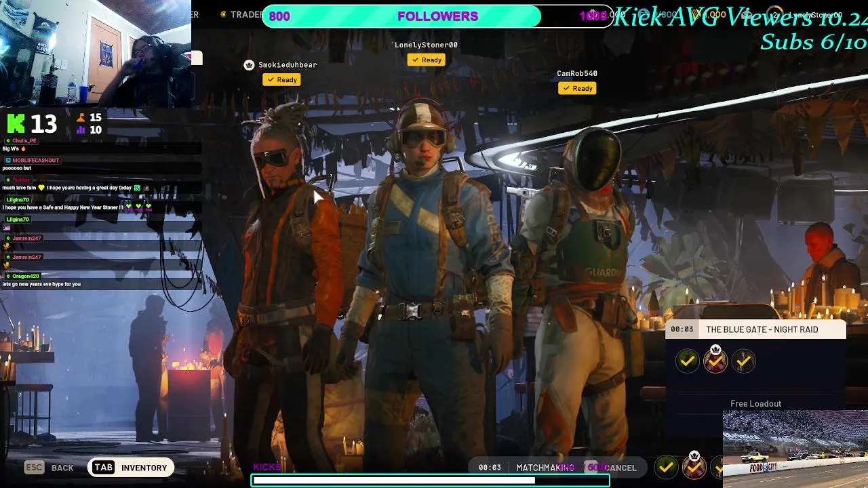The height and width of the screenshot is (488, 868).
Task: Select first squad checkmark in Blue Gate panel
Action: (x=688, y=361)
